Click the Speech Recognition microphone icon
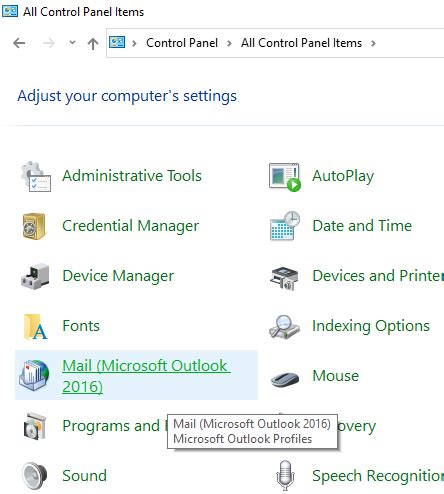This screenshot has width=444, height=494. coord(285,475)
